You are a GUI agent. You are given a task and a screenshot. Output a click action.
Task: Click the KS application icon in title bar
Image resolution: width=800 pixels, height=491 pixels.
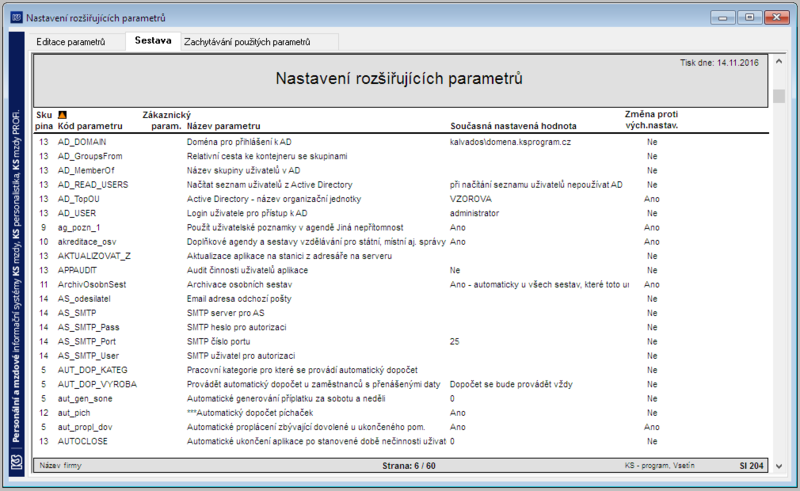click(16, 18)
